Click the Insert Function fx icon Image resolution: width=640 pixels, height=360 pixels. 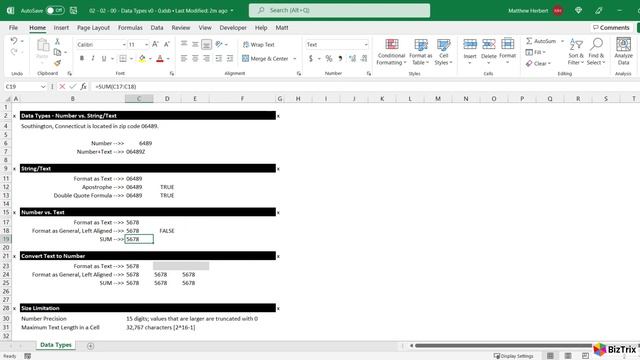point(83,87)
